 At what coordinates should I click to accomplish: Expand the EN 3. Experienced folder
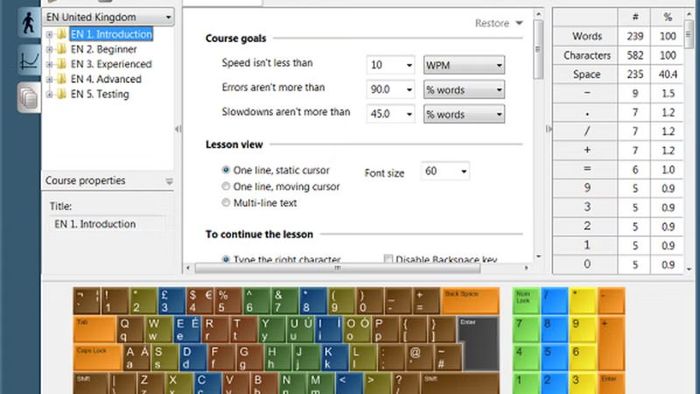pos(50,64)
